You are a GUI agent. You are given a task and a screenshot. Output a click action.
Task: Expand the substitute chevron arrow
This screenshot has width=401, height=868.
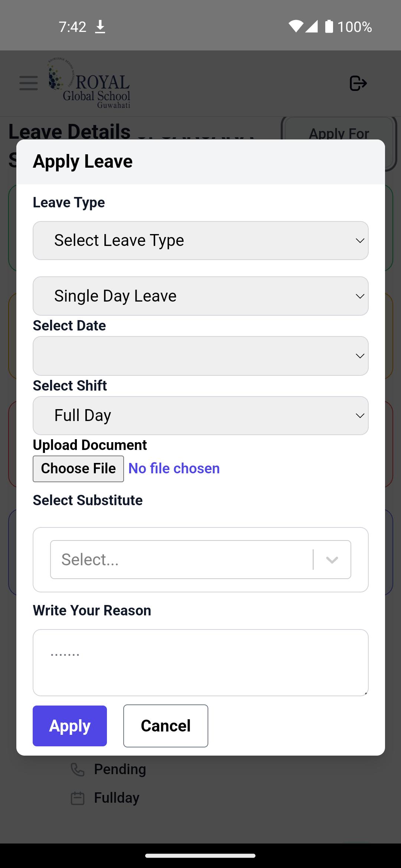[332, 560]
